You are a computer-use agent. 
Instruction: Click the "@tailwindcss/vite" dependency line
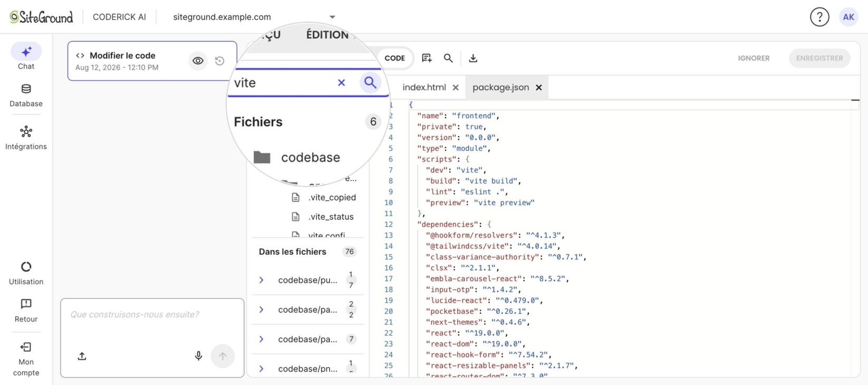click(x=493, y=246)
